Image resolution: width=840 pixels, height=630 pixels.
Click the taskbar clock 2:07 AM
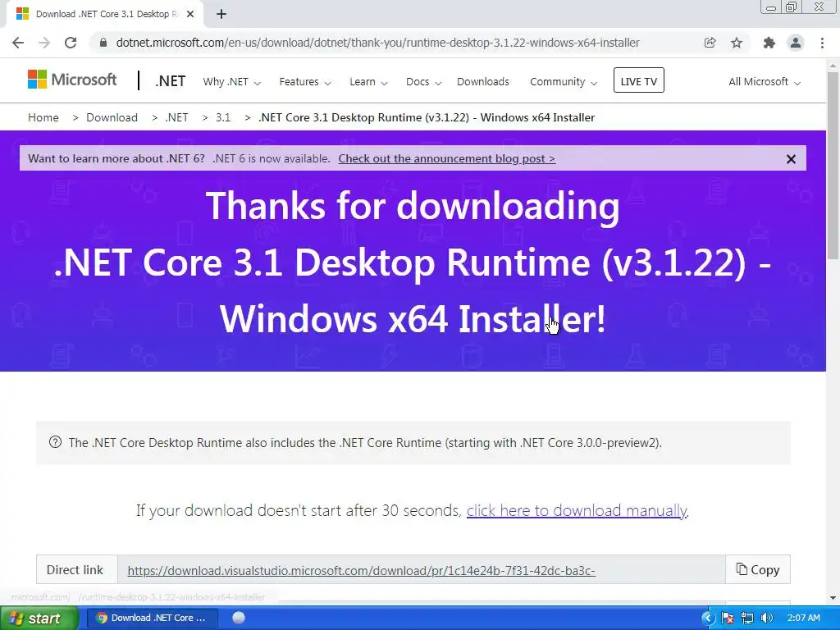(x=804, y=619)
